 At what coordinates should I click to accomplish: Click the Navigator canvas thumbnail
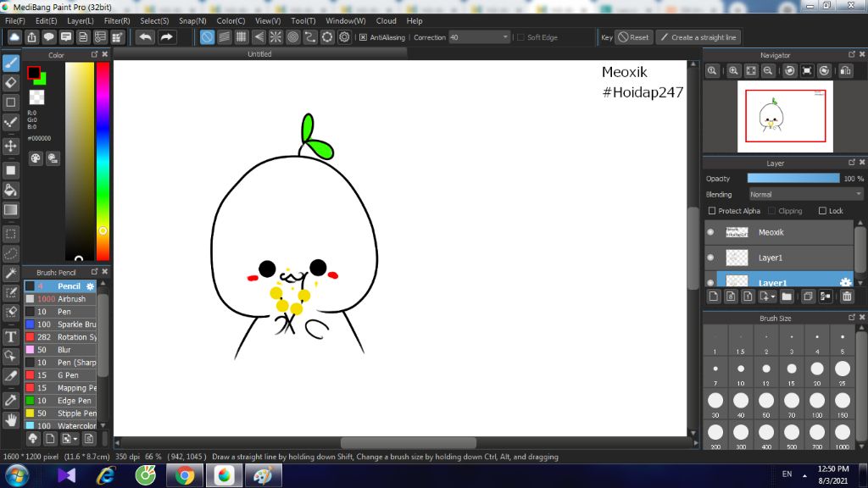coord(785,116)
